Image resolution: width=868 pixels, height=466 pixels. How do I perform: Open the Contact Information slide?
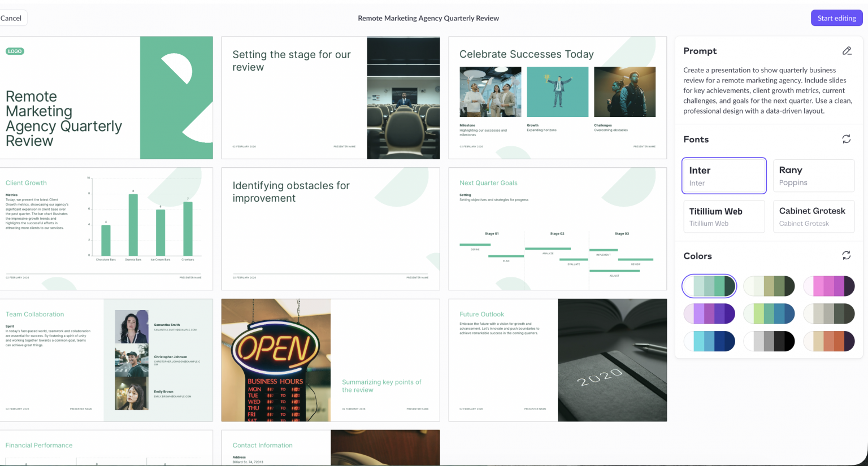tap(331, 448)
